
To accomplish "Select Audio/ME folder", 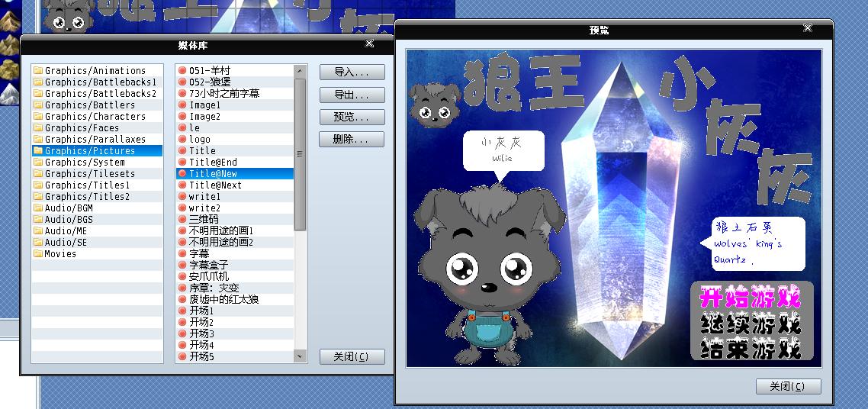I will click(97, 230).
